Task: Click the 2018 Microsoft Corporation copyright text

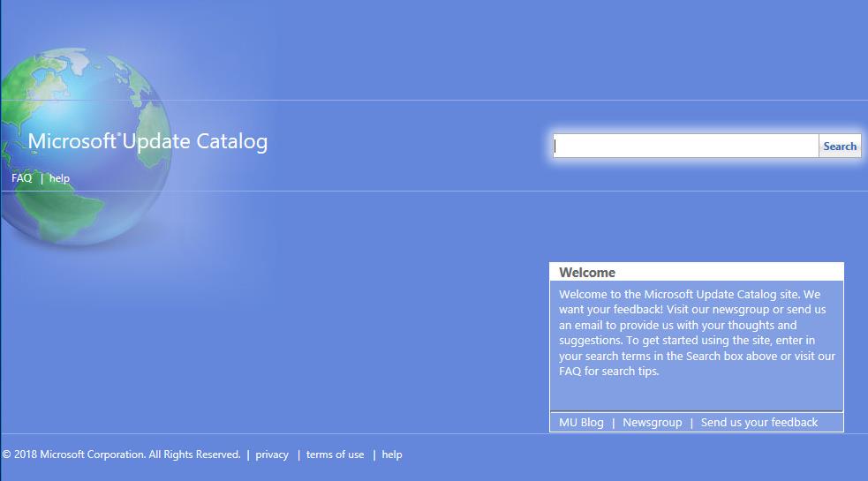Action: point(121,455)
